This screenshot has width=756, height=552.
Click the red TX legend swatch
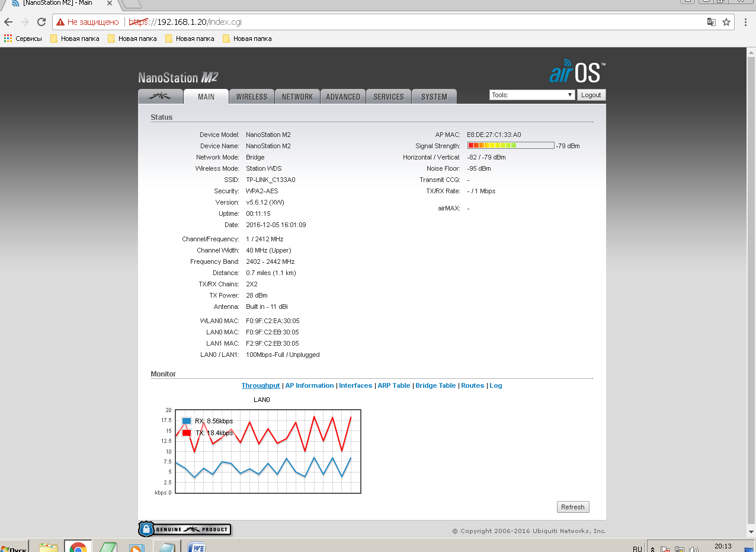point(187,433)
